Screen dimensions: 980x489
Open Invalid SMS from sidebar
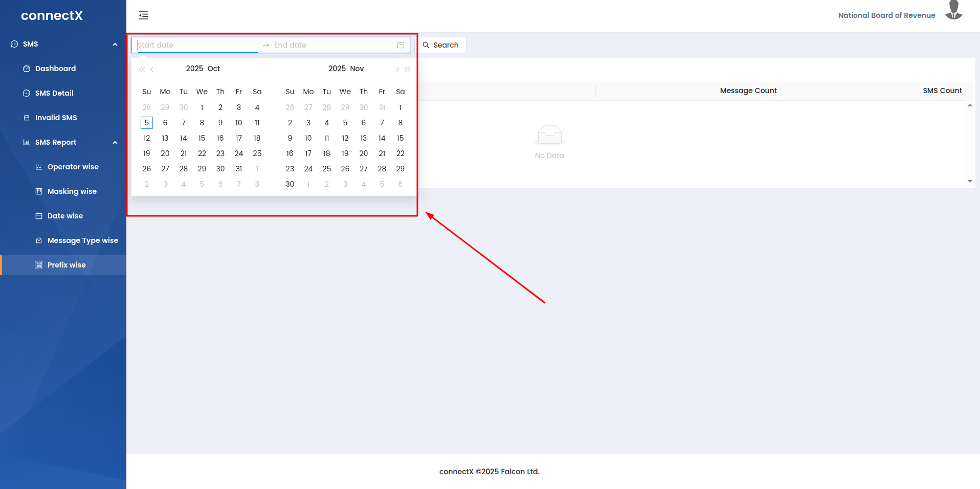tap(56, 118)
